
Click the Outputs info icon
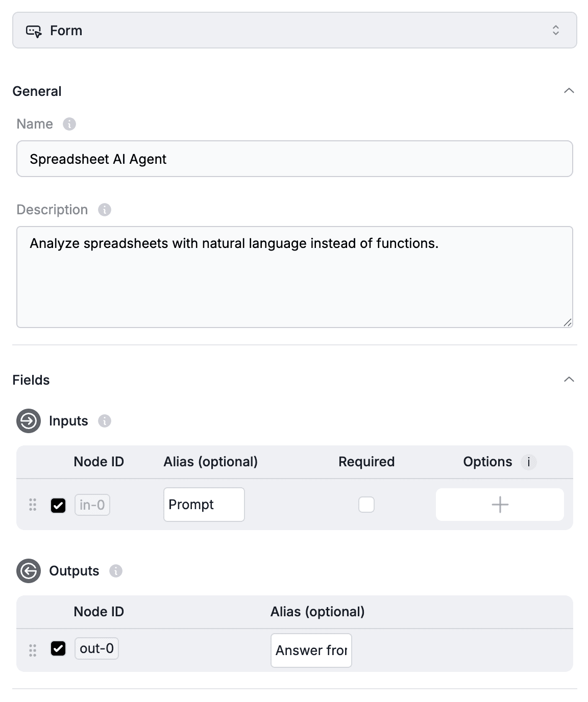[116, 571]
